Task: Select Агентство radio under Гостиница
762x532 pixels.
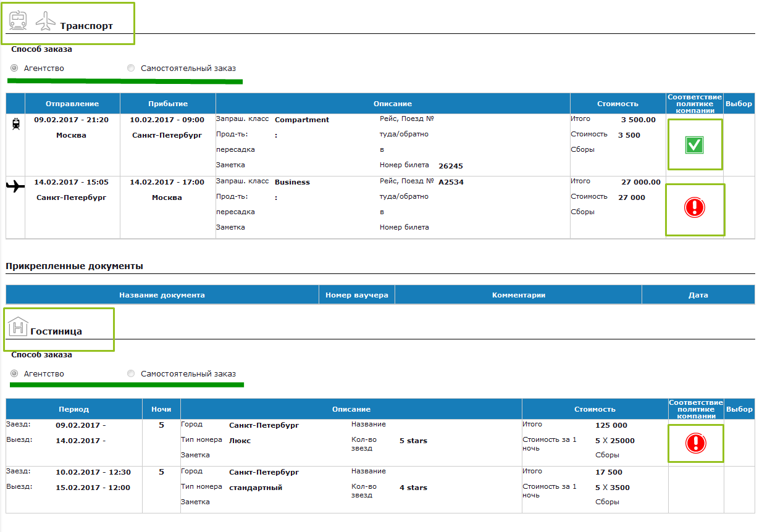Action: 14,374
